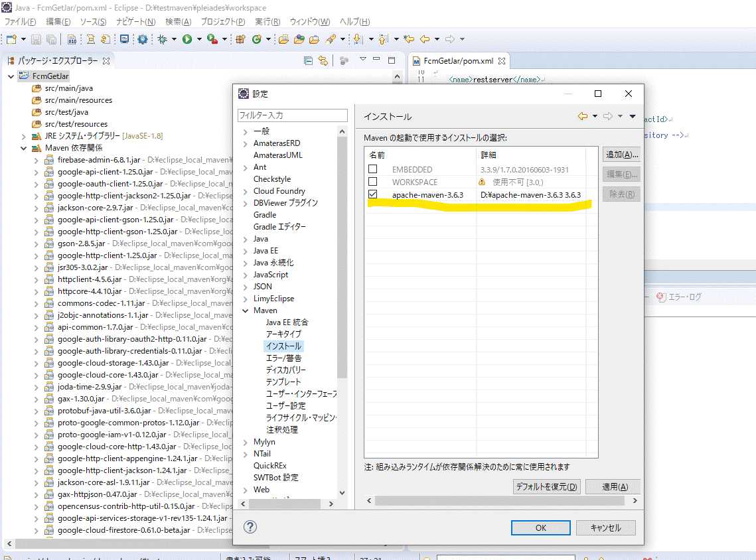This screenshot has height=560, width=756.
Task: Click the Open Type folder icon
Action: click(283, 39)
